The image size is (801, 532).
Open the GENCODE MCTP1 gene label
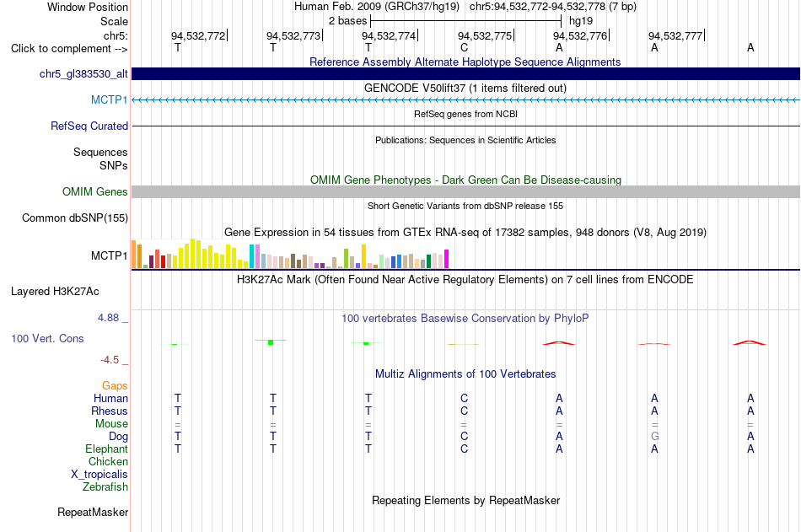109,99
